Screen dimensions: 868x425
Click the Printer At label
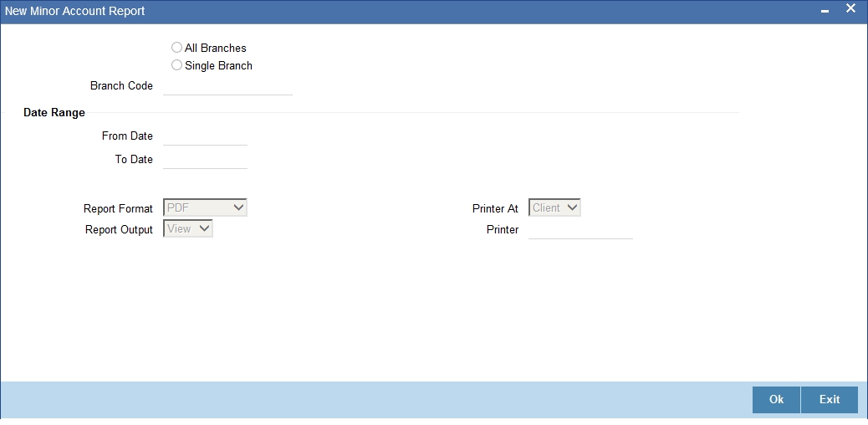coord(495,209)
